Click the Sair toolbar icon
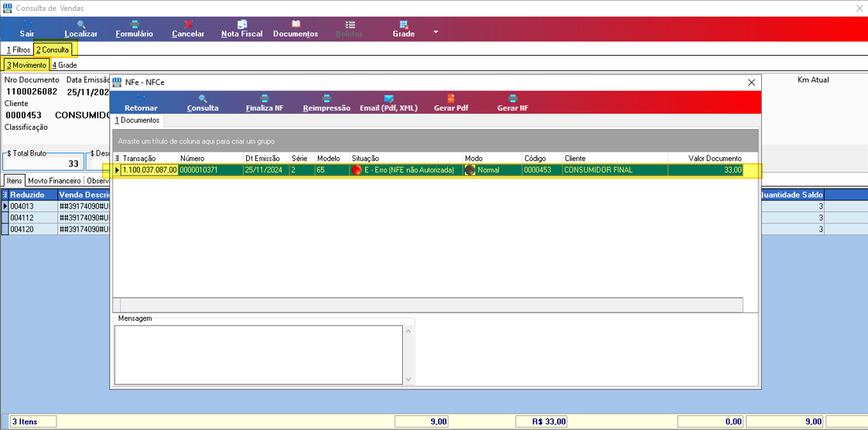This screenshot has height=430, width=868. pyautogui.click(x=26, y=24)
